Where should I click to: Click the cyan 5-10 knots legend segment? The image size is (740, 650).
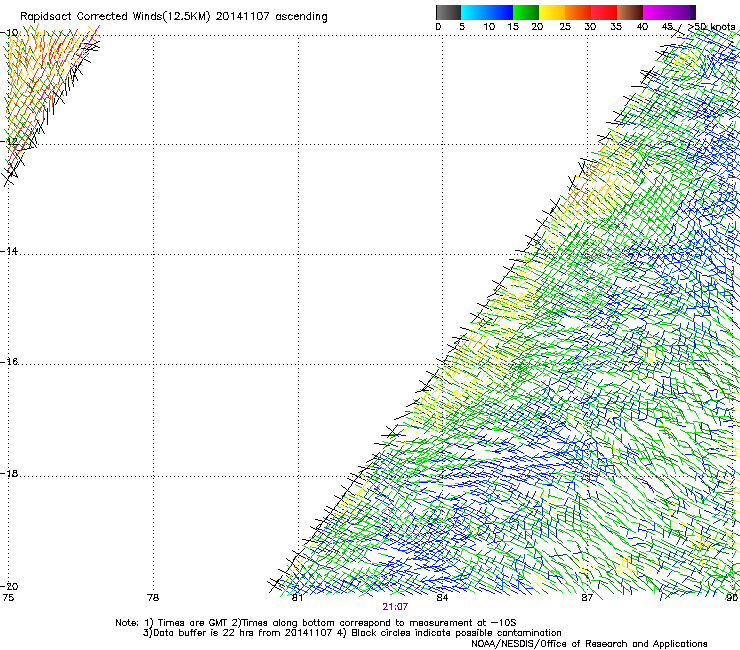coord(474,12)
